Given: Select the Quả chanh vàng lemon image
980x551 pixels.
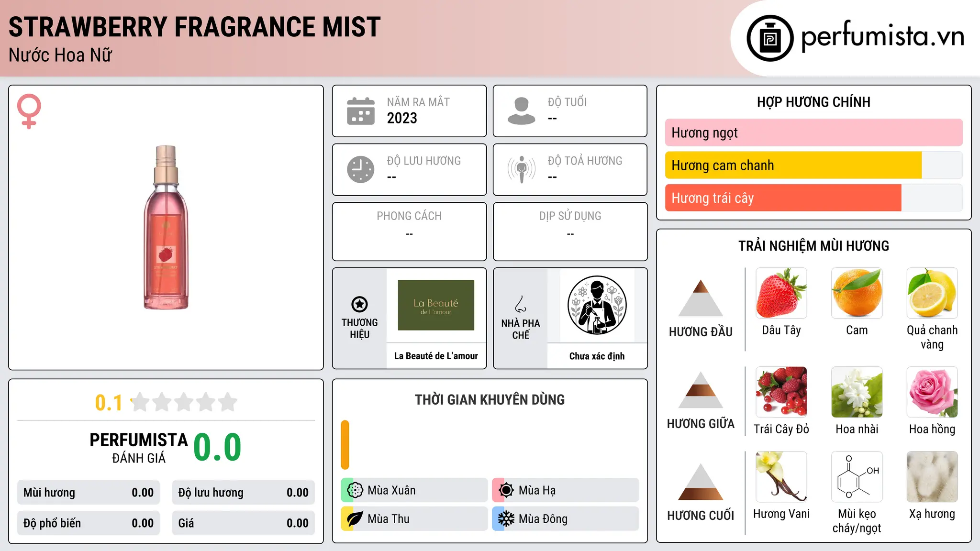Looking at the screenshot, I should [x=932, y=293].
